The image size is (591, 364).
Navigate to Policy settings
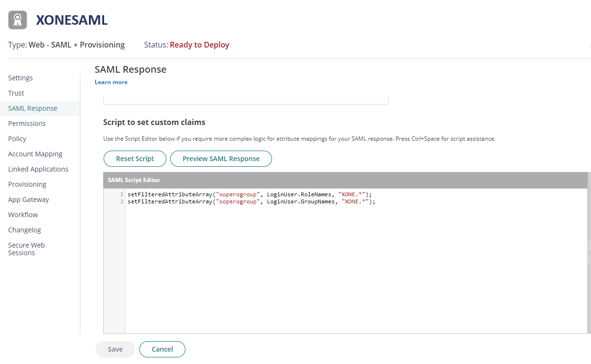coord(17,139)
